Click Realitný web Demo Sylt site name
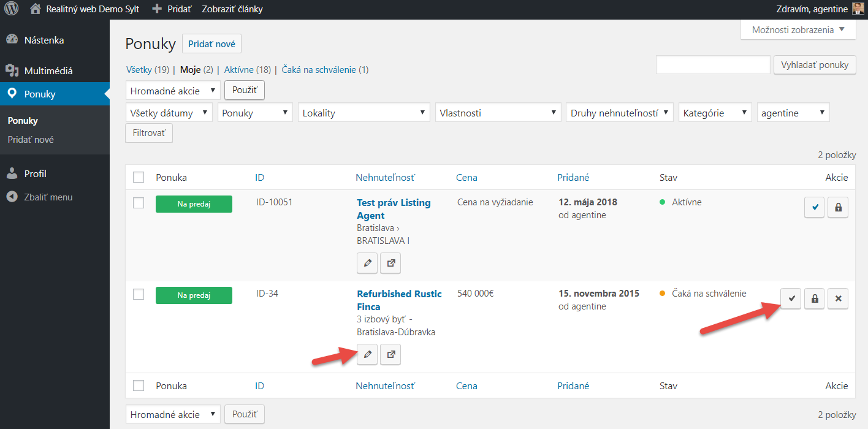Screen dimensions: 868x429 point(93,9)
